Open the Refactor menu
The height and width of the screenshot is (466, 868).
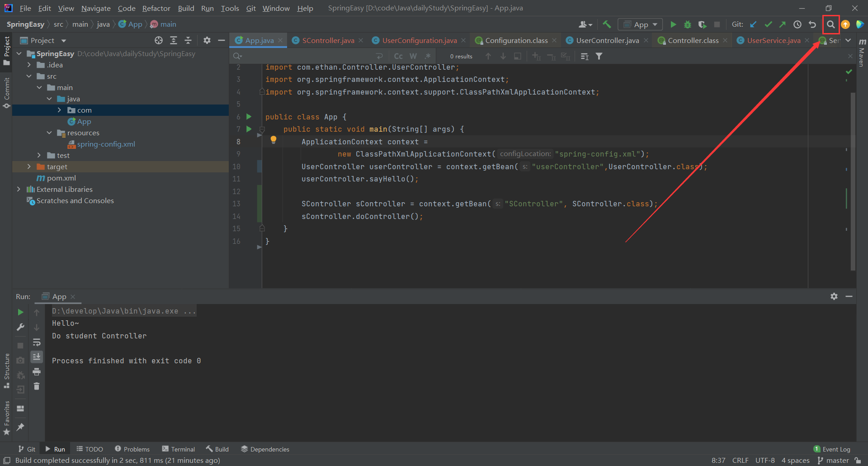pos(156,8)
